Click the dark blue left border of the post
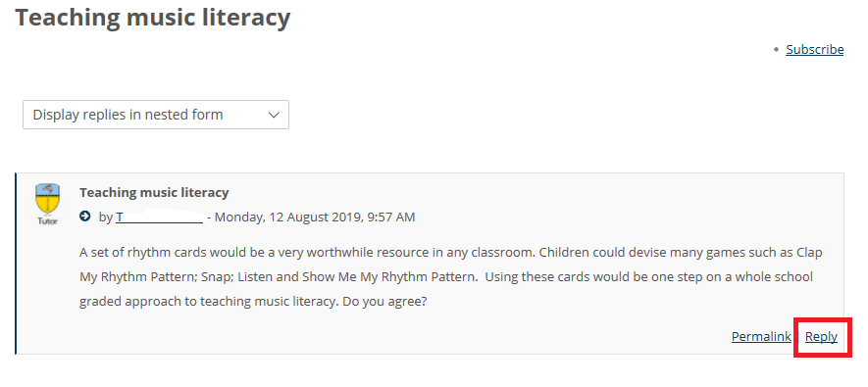 (x=16, y=264)
